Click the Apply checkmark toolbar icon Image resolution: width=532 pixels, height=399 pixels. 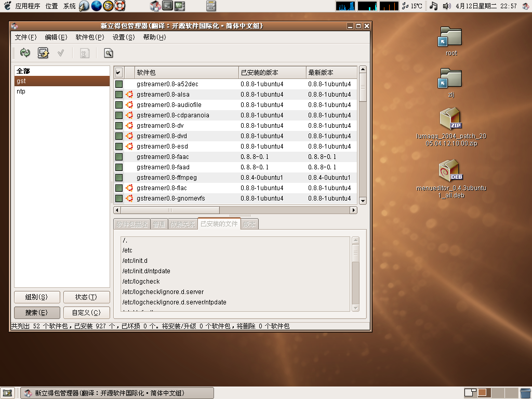click(x=61, y=53)
